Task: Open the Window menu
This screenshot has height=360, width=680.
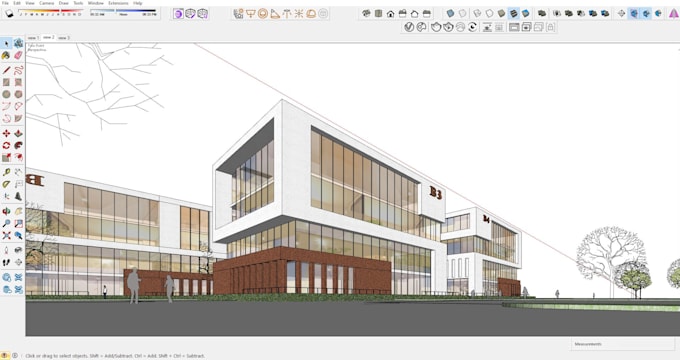Action: (95, 3)
